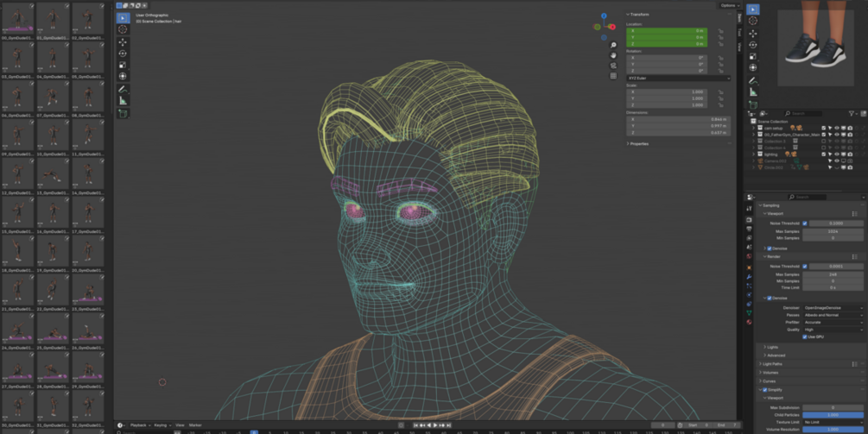This screenshot has height=434, width=868.
Task: Open the Render properties tab icon
Action: tap(749, 219)
